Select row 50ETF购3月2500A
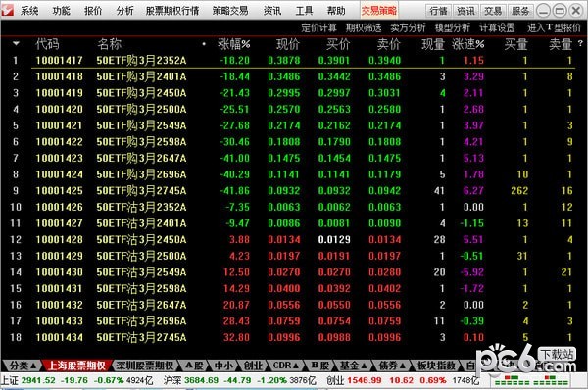Viewport: 588px width, 390px height. pyautogui.click(x=294, y=109)
